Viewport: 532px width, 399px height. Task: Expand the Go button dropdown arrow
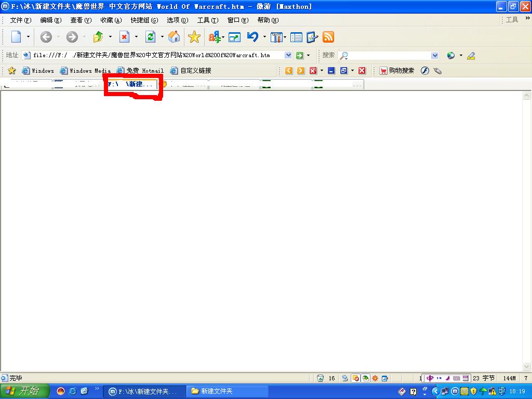pos(308,55)
